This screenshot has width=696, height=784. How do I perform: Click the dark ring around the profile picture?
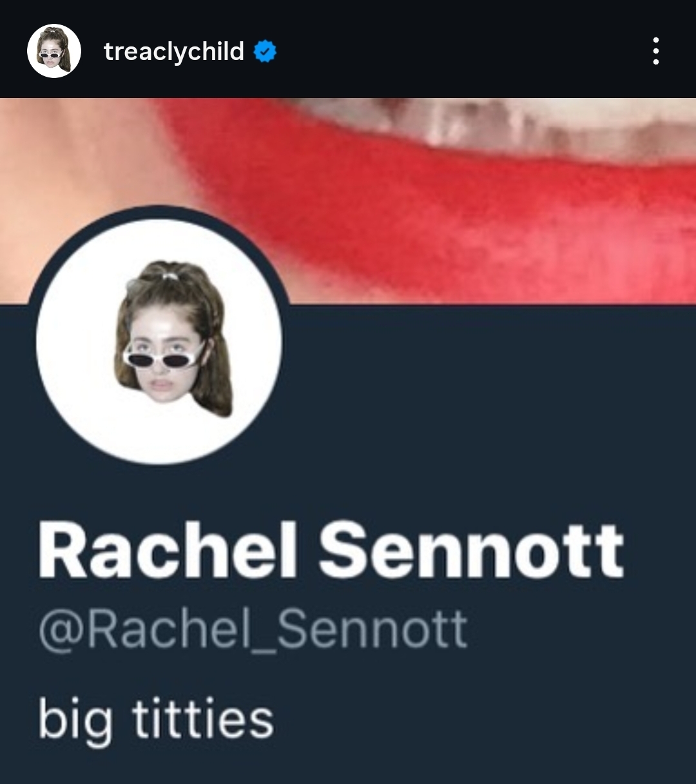pyautogui.click(x=159, y=212)
